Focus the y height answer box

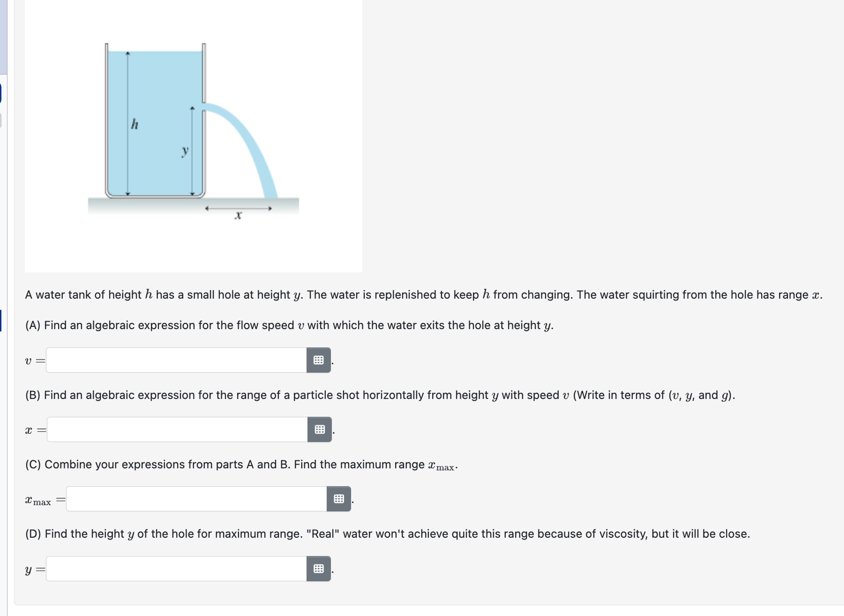pyautogui.click(x=176, y=568)
